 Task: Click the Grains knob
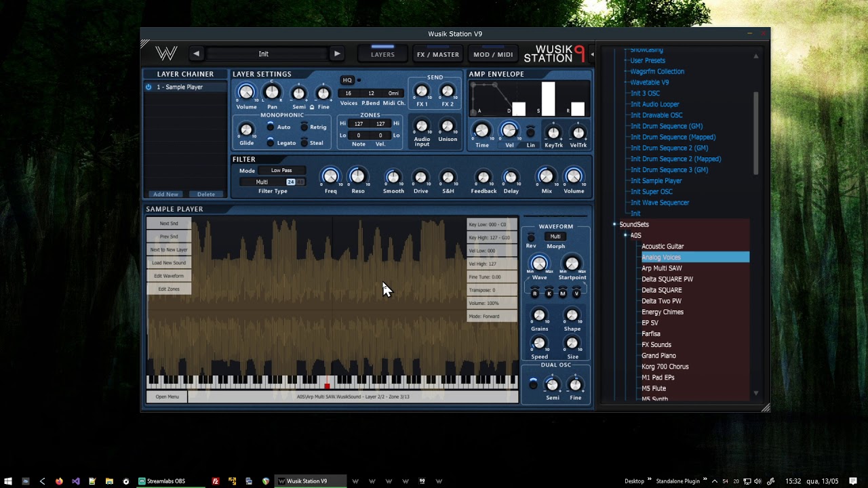click(539, 315)
